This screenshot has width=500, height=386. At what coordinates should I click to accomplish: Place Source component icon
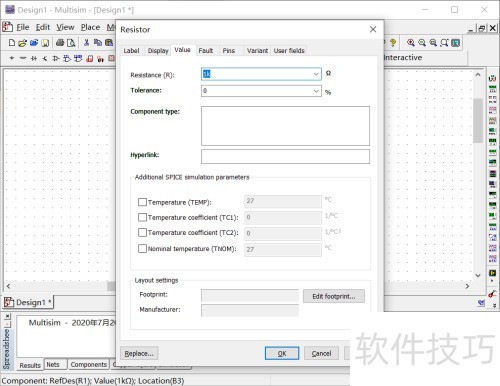pos(12,58)
